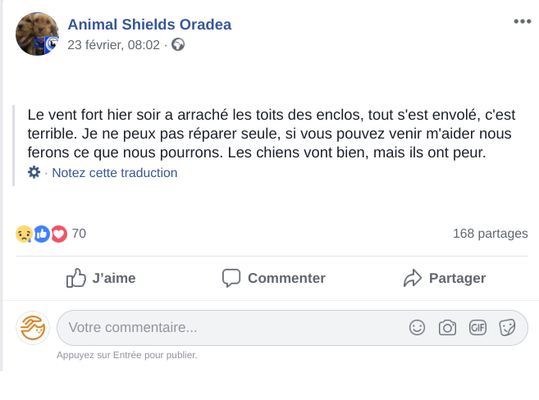Click the red heart reaction icon
This screenshot has width=539, height=400.
coord(59,234)
